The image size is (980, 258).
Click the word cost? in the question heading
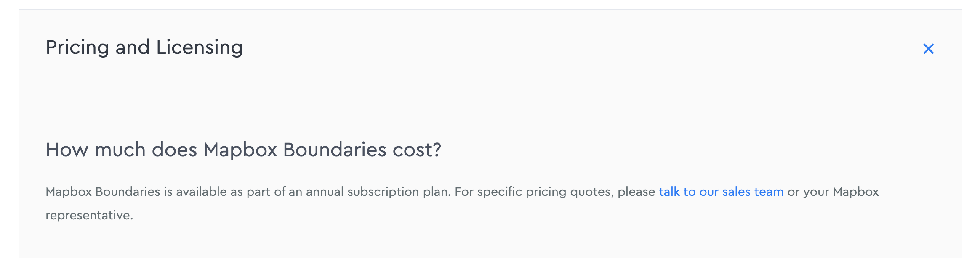point(417,150)
